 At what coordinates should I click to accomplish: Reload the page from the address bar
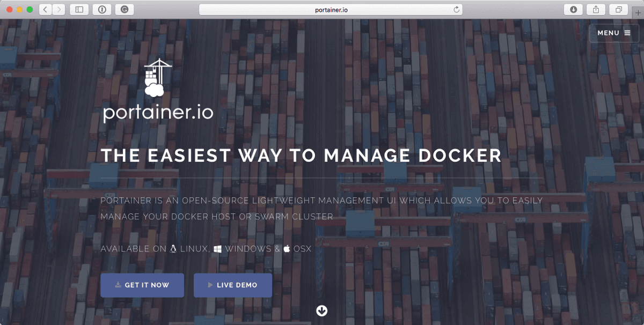coord(457,10)
